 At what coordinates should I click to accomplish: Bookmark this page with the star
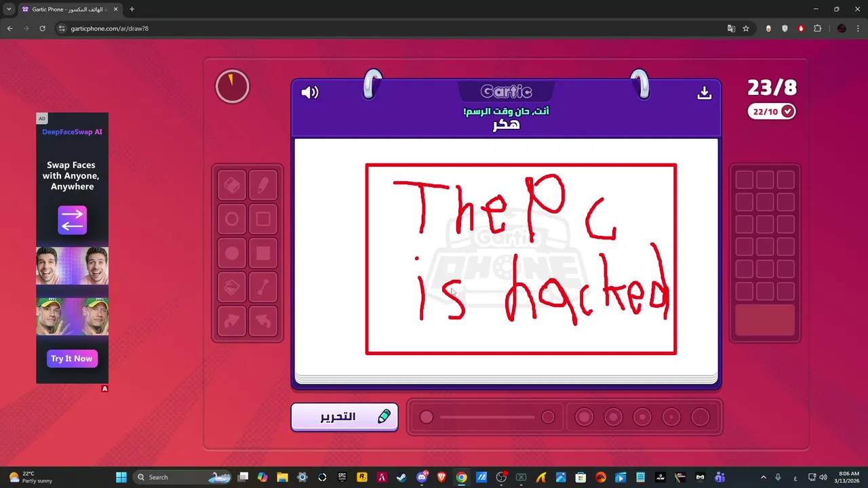pos(746,28)
